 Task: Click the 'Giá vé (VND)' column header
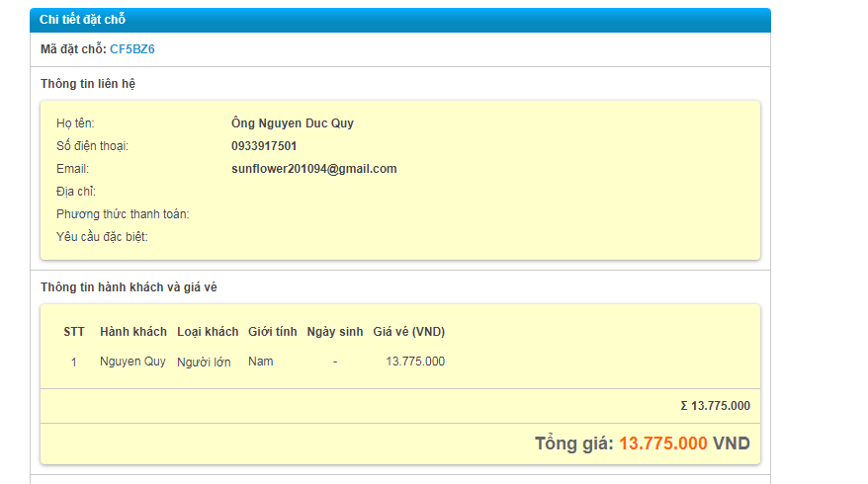click(x=408, y=332)
